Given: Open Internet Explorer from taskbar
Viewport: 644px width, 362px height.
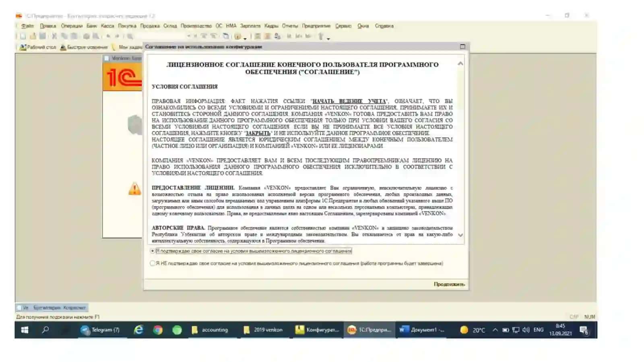Looking at the screenshot, I should pyautogui.click(x=138, y=330).
